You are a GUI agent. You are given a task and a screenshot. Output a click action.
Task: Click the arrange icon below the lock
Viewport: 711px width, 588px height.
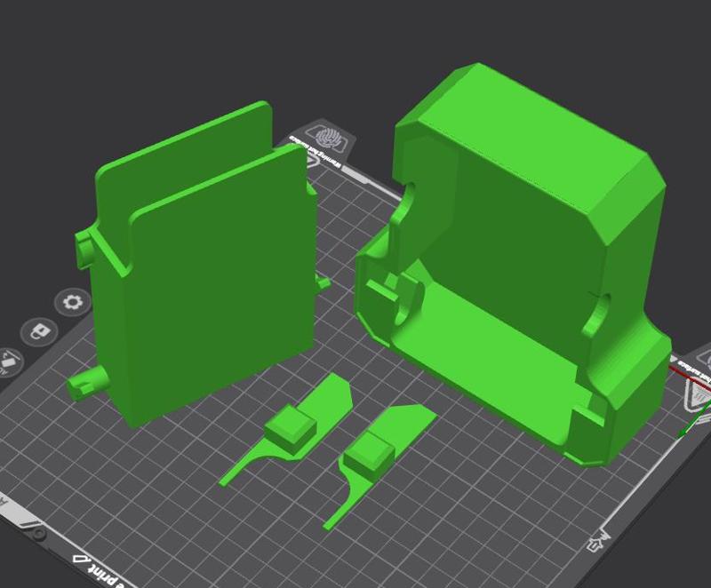[8, 362]
